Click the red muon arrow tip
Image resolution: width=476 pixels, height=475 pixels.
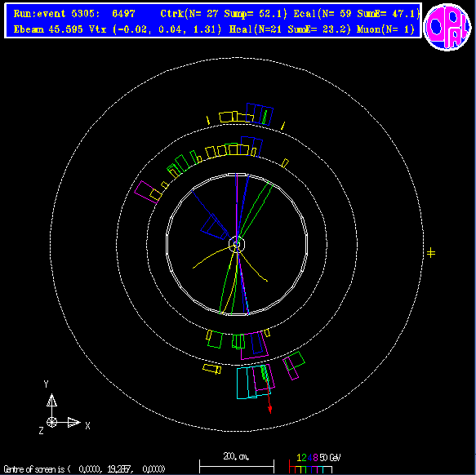(x=270, y=410)
